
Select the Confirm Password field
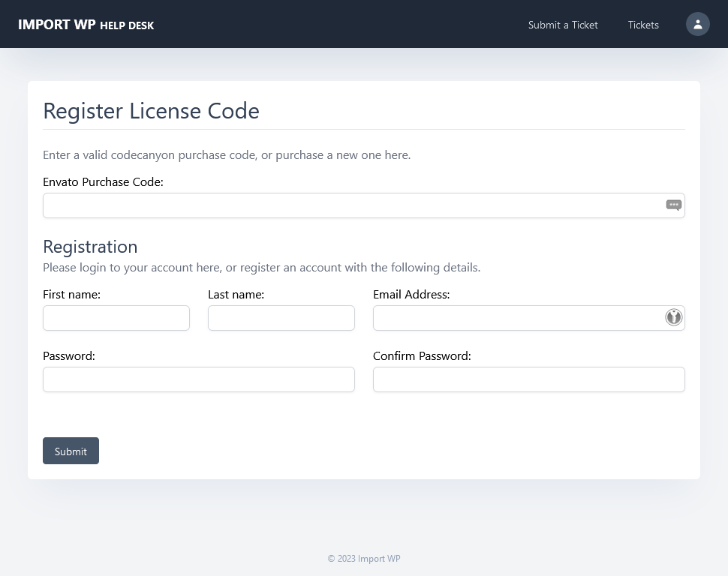coord(529,379)
